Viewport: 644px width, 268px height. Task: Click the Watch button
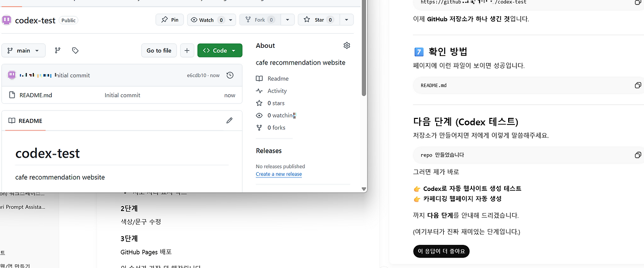(x=207, y=20)
